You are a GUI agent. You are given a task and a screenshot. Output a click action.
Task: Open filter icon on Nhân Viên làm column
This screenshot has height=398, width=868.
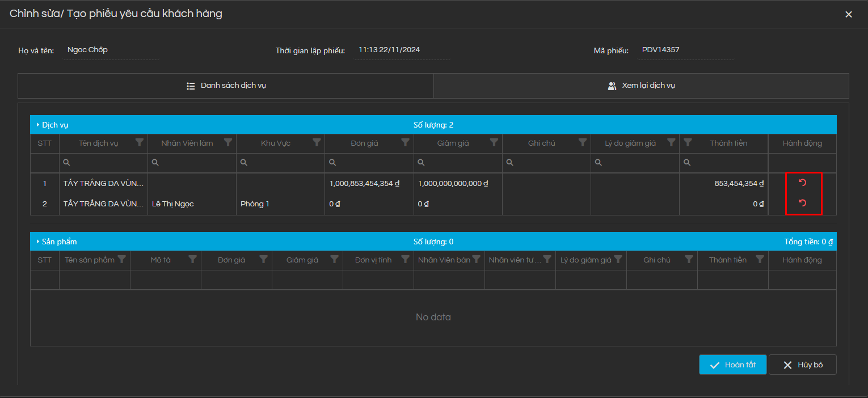coord(228,142)
